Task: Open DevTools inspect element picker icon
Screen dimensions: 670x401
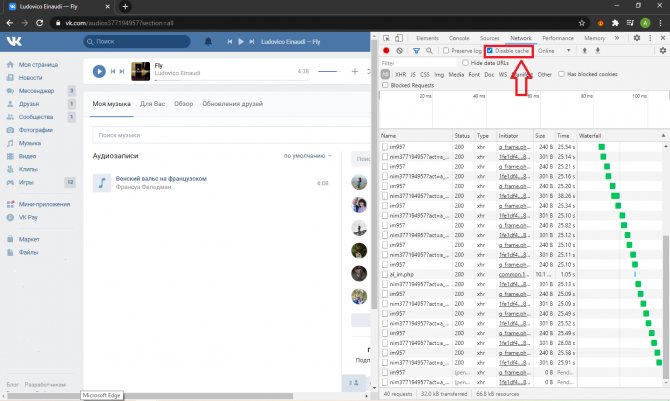Action: point(386,38)
